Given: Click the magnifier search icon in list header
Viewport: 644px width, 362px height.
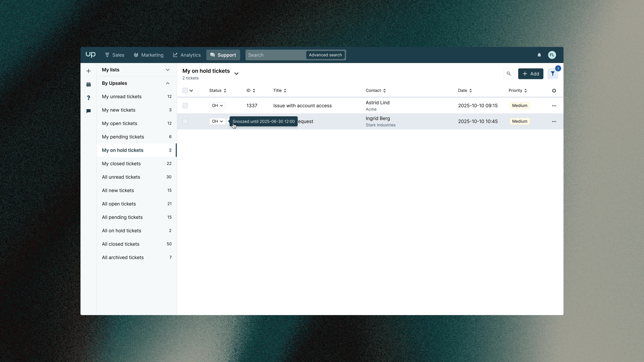Looking at the screenshot, I should (508, 74).
